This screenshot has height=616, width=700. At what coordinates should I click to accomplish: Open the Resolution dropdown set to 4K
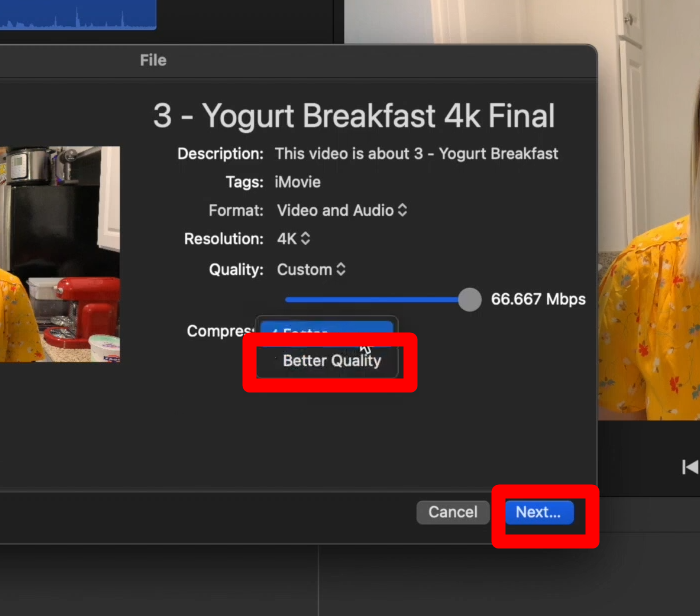coord(293,239)
